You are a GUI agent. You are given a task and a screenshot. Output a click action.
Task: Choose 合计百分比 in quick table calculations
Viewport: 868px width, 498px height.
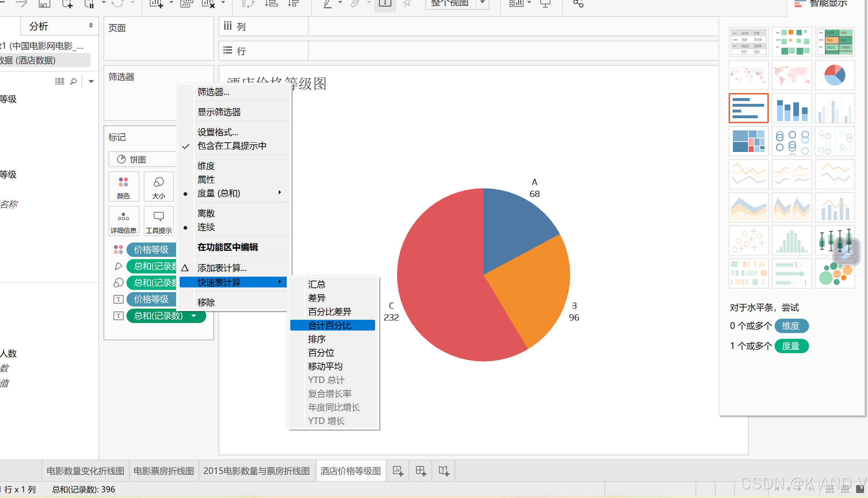click(x=330, y=326)
